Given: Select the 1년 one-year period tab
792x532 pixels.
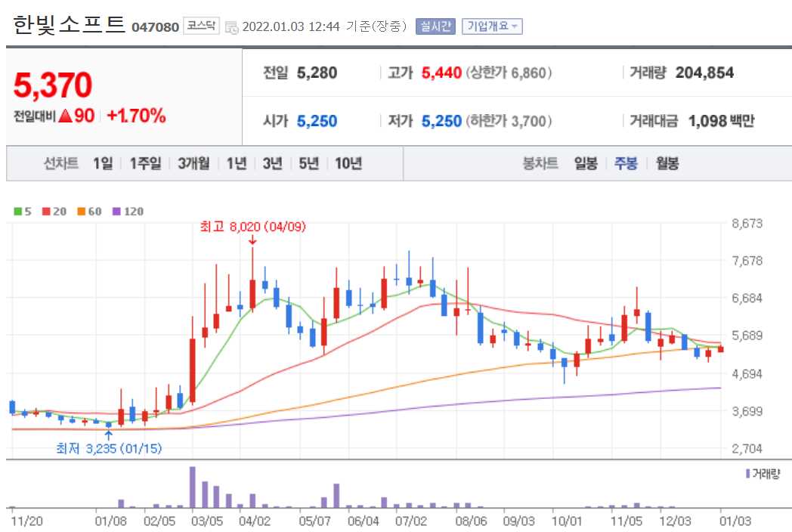Looking at the screenshot, I should [236, 162].
